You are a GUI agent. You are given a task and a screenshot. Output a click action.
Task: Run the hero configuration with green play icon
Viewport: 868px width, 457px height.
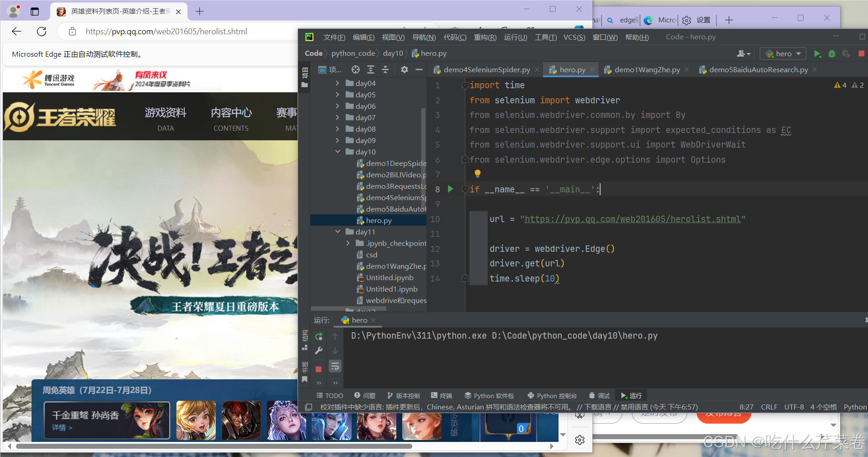817,53
